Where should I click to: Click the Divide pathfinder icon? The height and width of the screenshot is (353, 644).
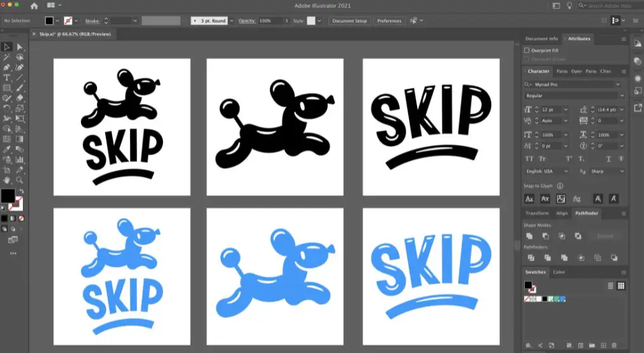(531, 258)
